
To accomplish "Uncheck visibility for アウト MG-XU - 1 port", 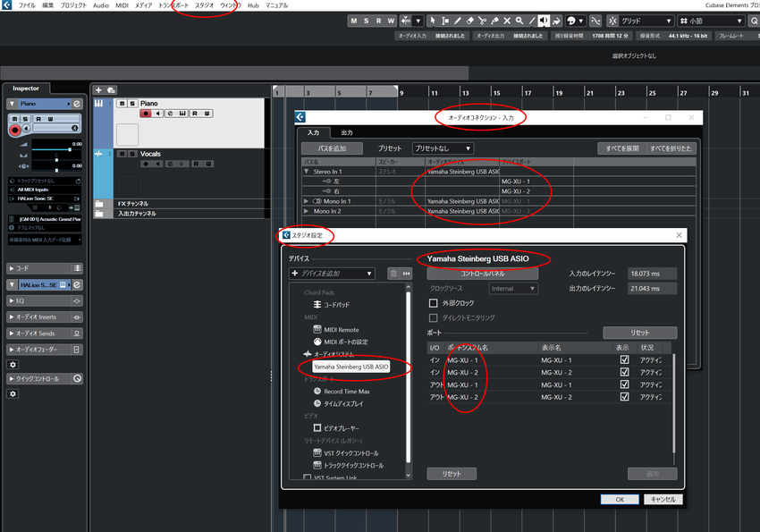I will coord(624,384).
